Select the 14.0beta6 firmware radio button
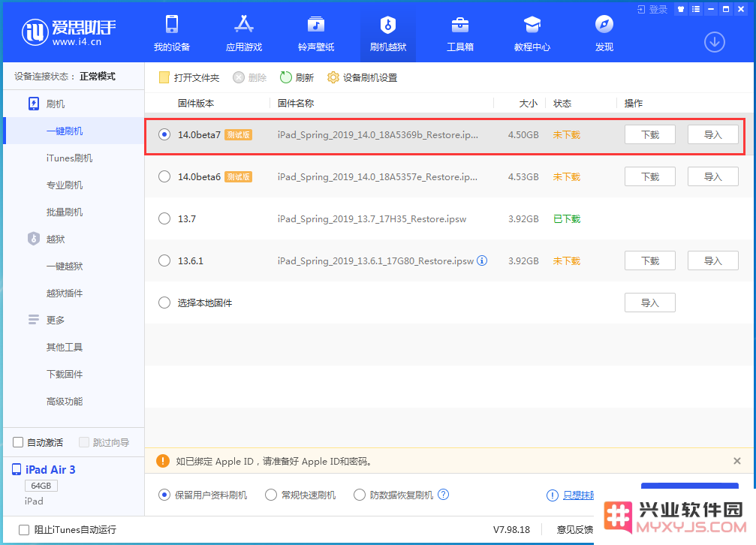The height and width of the screenshot is (545, 756). pyautogui.click(x=164, y=176)
